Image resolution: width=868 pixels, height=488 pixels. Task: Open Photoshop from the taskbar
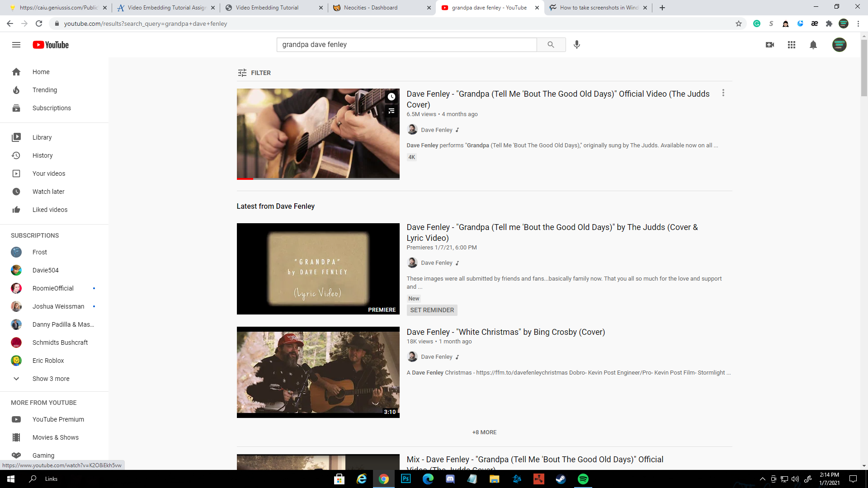pos(406,479)
